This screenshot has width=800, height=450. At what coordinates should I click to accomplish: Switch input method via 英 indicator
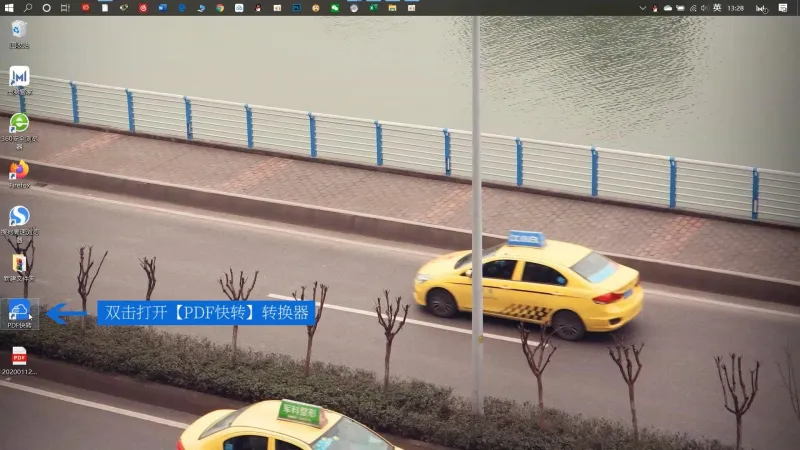click(x=717, y=8)
